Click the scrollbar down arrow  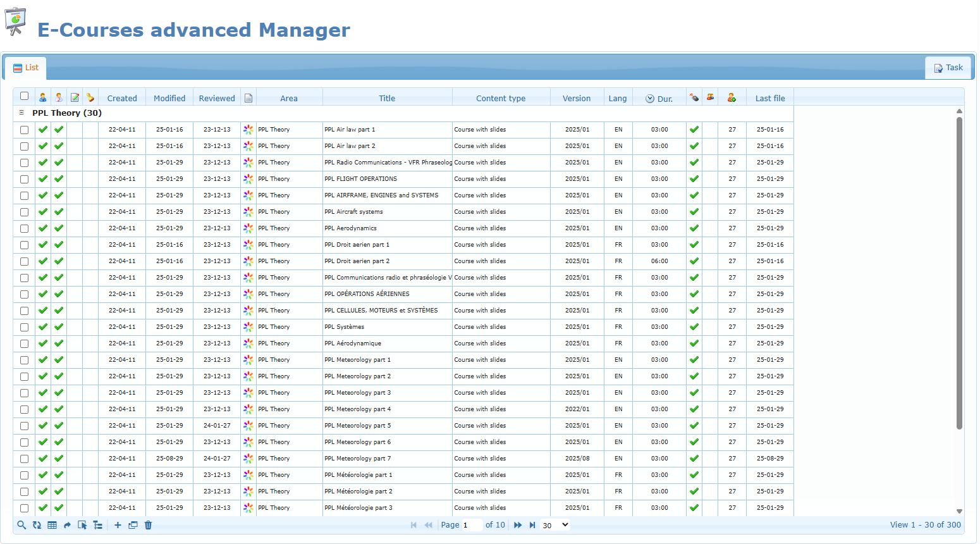(959, 511)
